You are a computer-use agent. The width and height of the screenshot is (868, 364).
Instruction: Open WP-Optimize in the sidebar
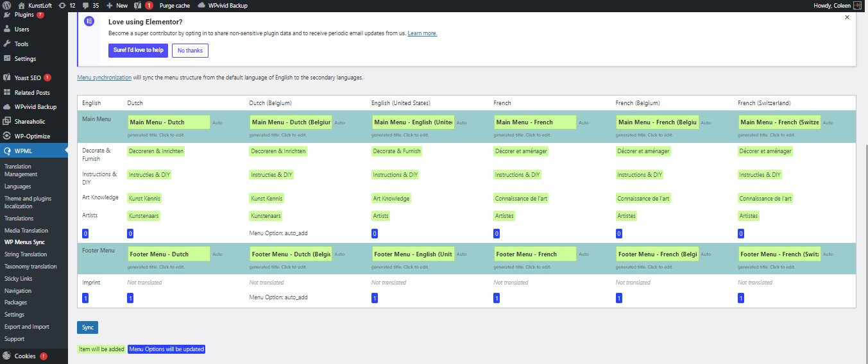pyautogui.click(x=32, y=136)
